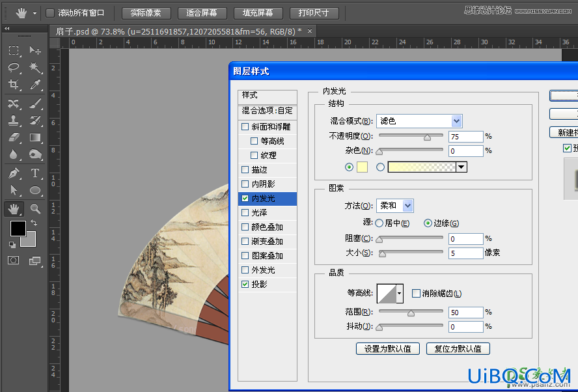Screen dimensions: 578x392
Task: Select the Move tool
Action: pos(35,50)
